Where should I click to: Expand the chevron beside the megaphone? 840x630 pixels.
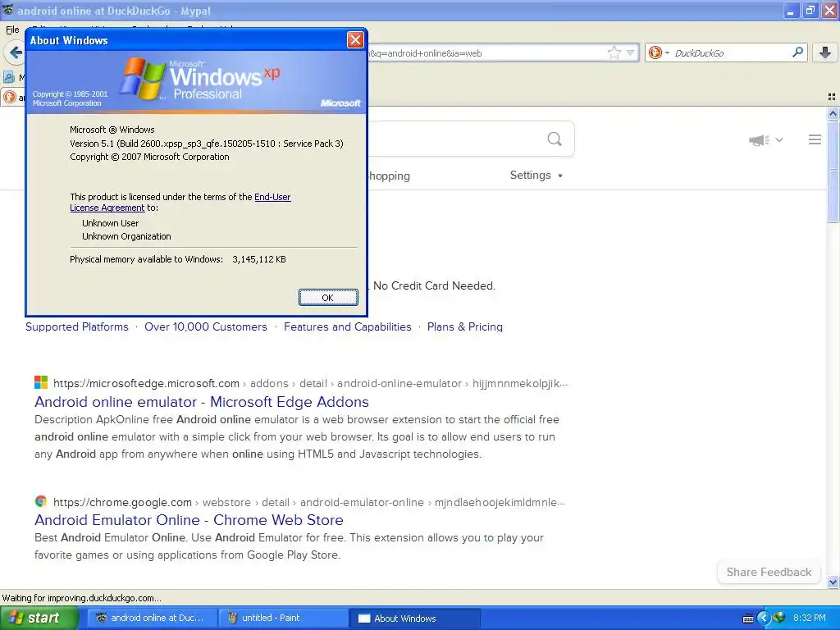click(779, 139)
